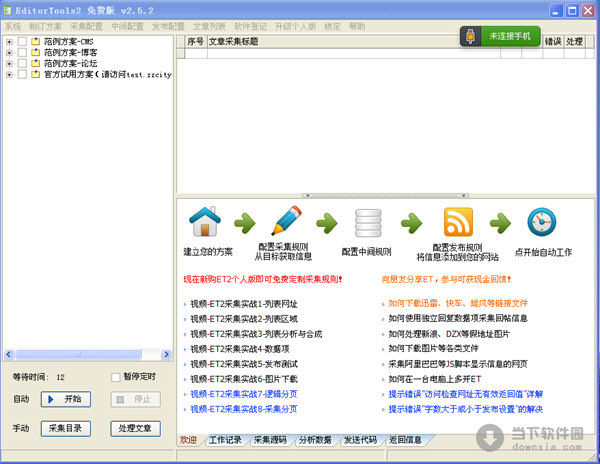Click the pencil icon for 配置采集规则

(287, 221)
